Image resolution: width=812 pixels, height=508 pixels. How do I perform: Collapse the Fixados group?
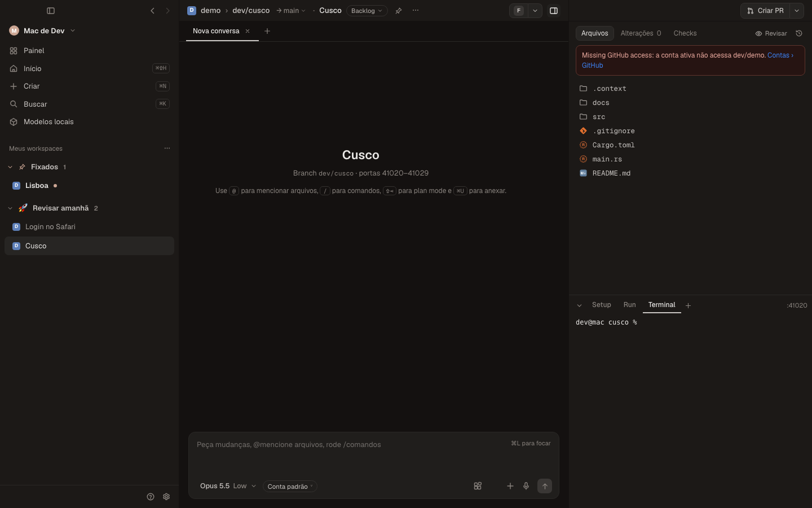point(10,167)
